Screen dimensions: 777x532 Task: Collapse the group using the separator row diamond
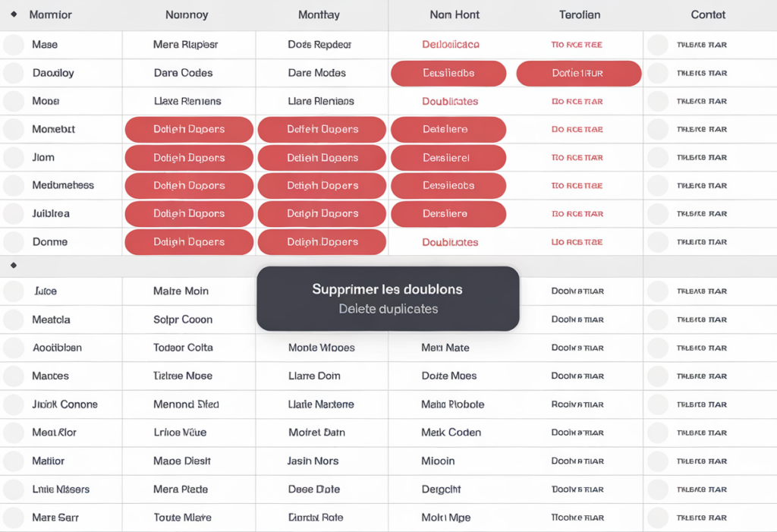pos(13,266)
